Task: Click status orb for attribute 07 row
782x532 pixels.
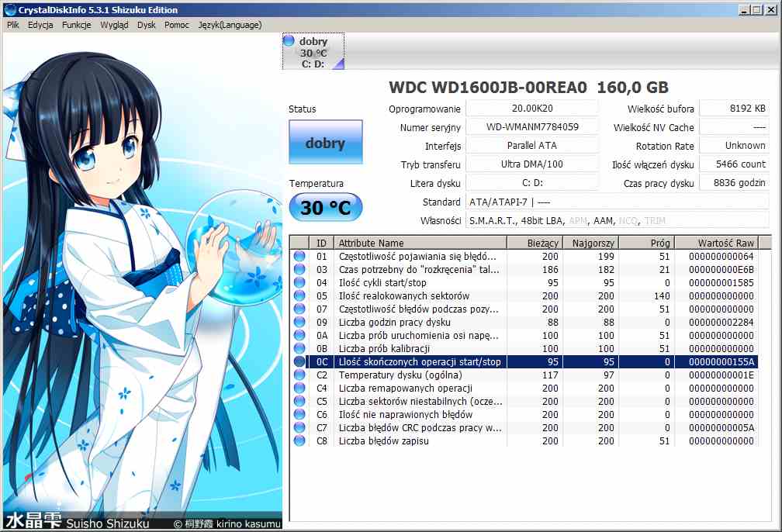Action: coord(299,309)
